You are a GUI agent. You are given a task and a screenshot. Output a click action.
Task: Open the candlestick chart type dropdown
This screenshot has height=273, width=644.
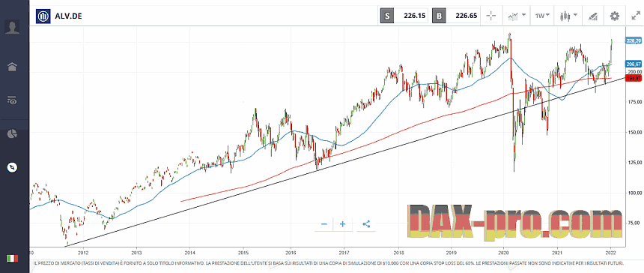coord(568,16)
